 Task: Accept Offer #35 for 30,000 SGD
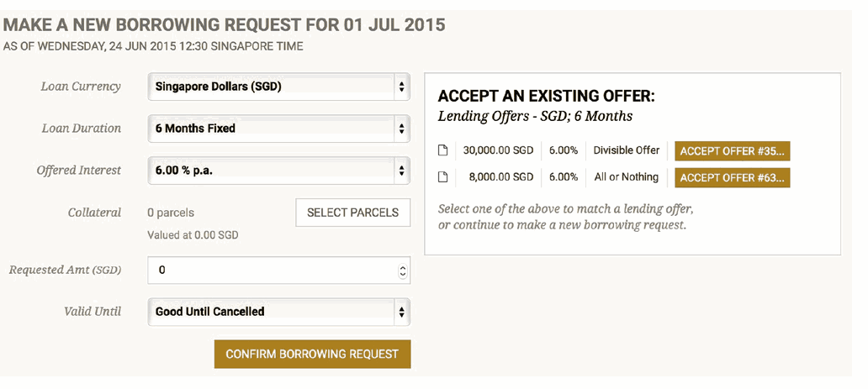(733, 151)
